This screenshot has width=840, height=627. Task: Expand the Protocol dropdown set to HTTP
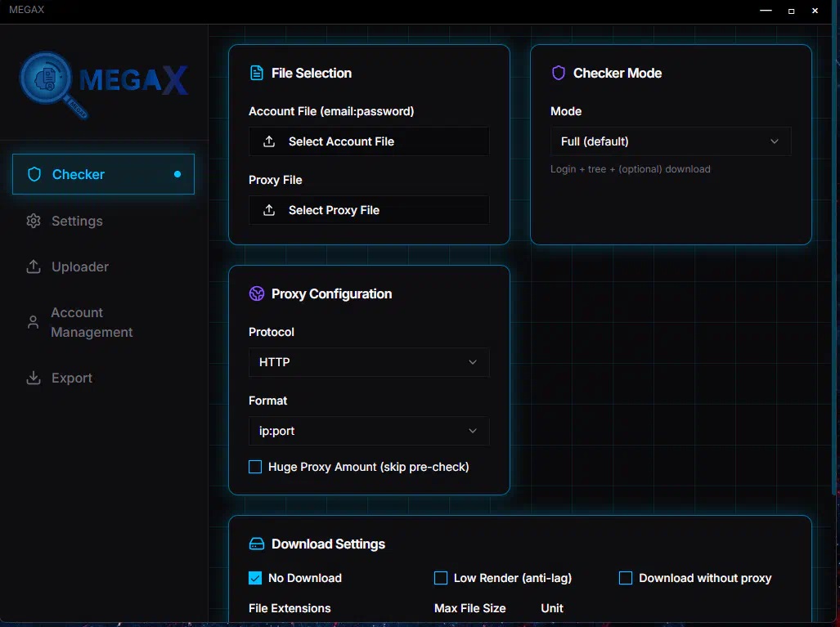tap(368, 362)
